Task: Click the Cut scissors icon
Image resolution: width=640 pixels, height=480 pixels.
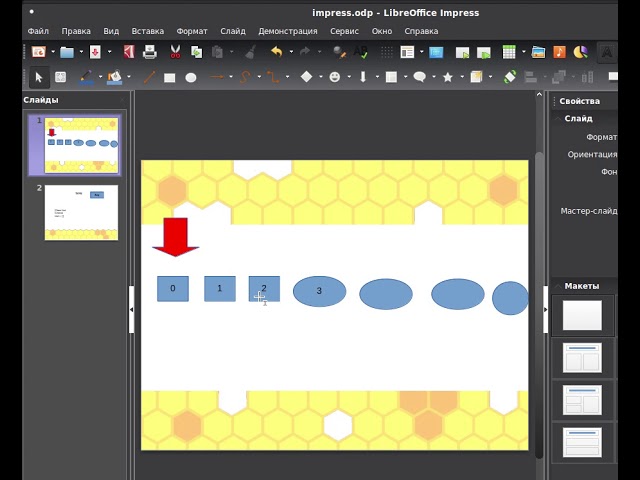Action: coord(175,52)
